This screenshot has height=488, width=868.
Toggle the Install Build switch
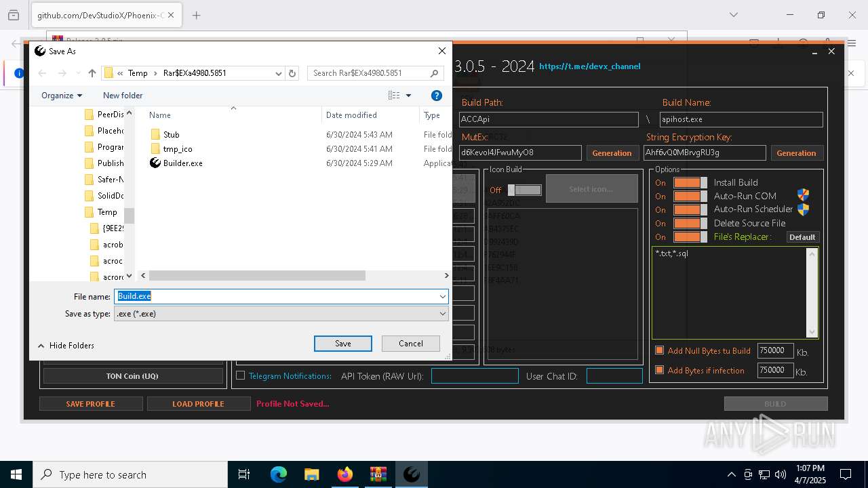pos(690,182)
